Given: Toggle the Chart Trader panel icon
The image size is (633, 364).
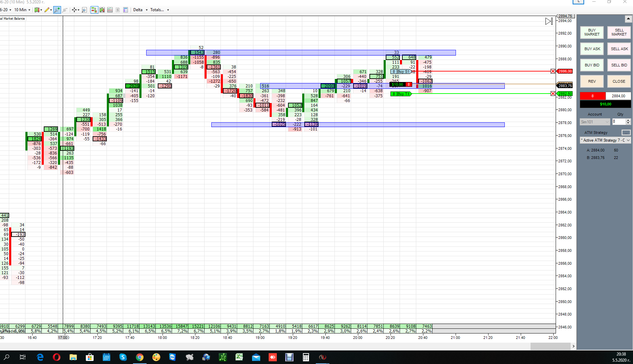Looking at the screenshot, I should (x=94, y=10).
